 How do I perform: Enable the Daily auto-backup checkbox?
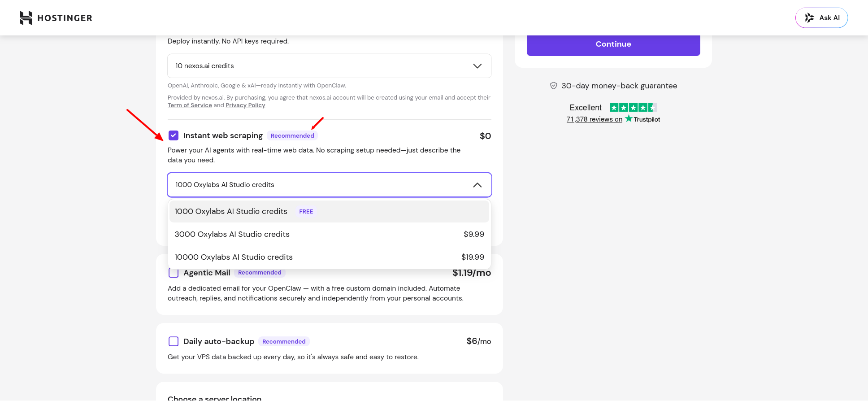[174, 341]
